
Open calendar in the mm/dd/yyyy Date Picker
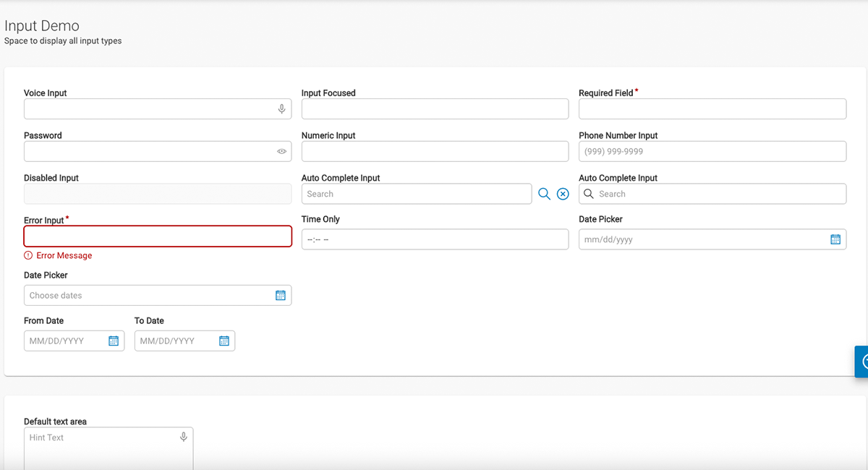click(x=835, y=239)
